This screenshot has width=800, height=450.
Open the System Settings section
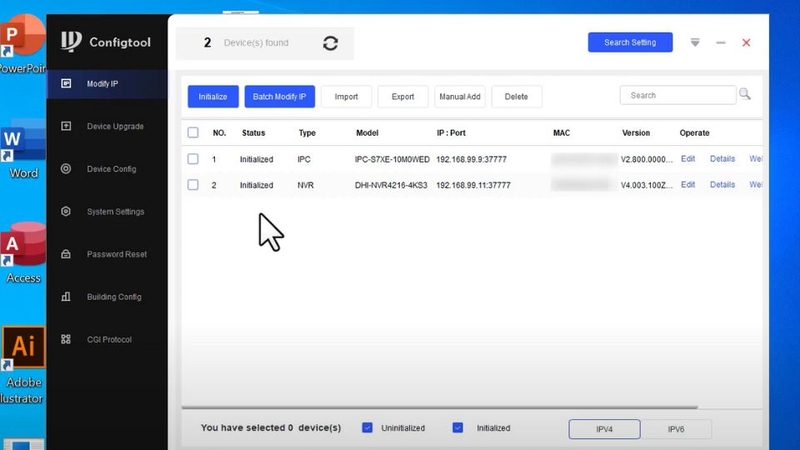(107, 211)
